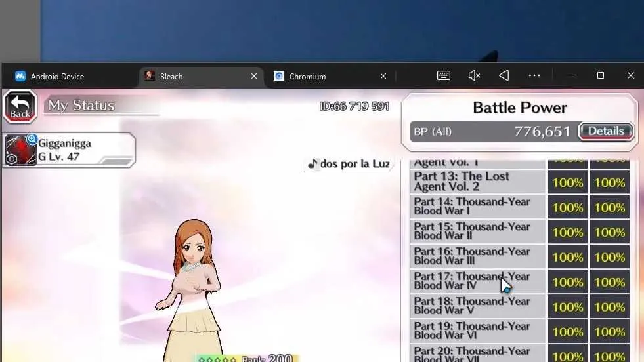Close the Chromium tab
The height and width of the screenshot is (362, 644).
383,76
